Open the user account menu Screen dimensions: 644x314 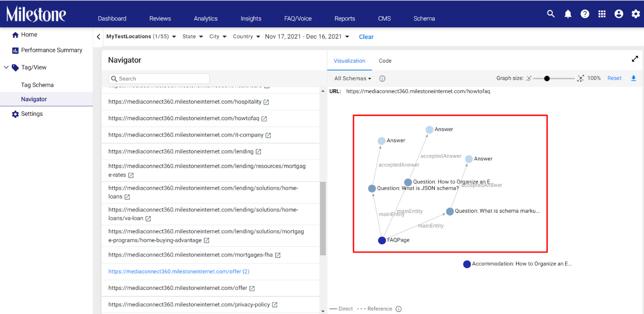[x=619, y=14]
